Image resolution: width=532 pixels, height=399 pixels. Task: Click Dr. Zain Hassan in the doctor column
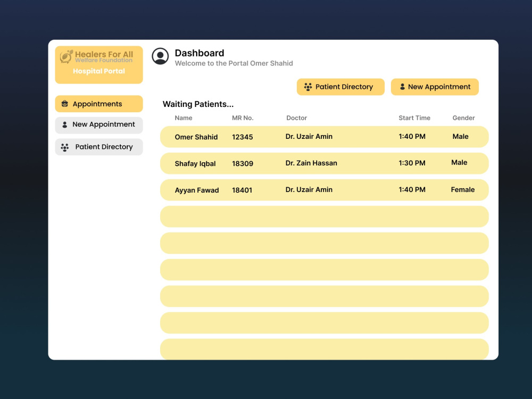pos(311,163)
